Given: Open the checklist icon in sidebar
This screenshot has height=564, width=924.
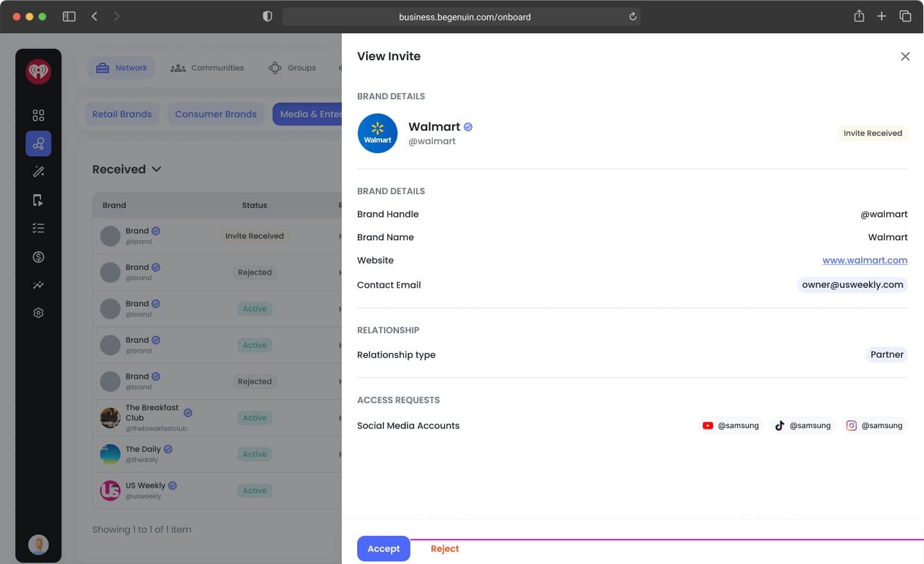Looking at the screenshot, I should click(x=38, y=228).
